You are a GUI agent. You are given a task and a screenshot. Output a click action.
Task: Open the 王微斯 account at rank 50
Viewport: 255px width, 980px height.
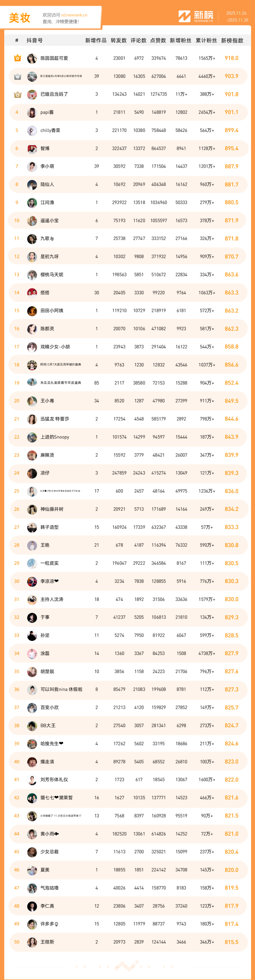point(47,942)
